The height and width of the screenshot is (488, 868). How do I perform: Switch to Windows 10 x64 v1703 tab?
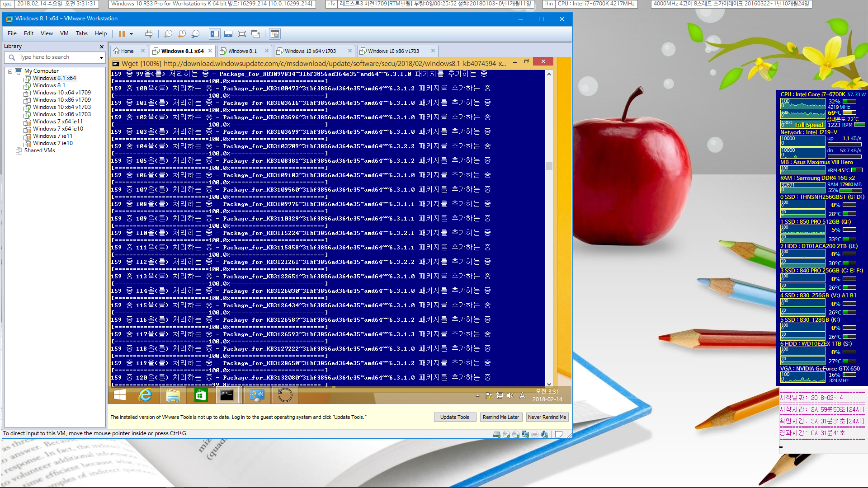coord(310,51)
